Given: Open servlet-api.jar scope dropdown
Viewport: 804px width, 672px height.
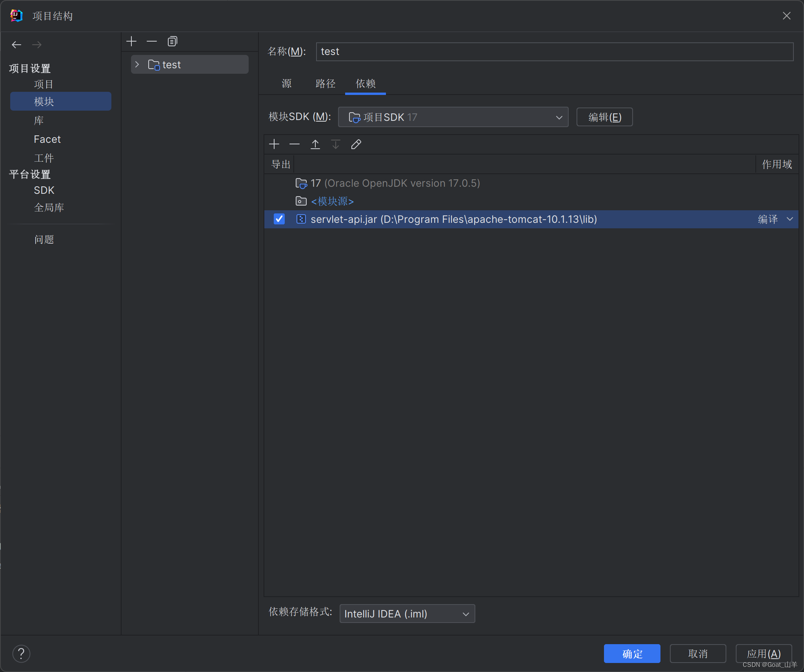Looking at the screenshot, I should click(789, 219).
